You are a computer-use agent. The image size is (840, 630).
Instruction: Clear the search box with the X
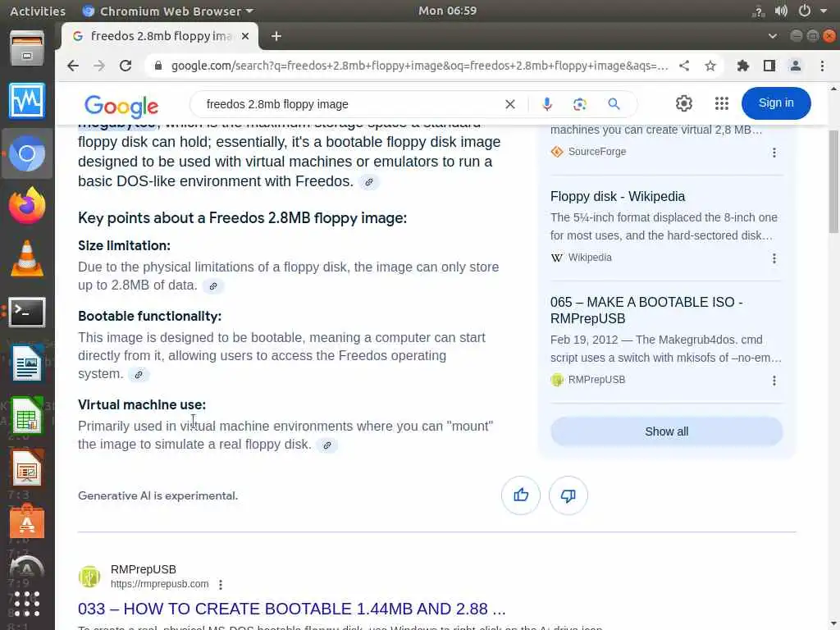510,104
